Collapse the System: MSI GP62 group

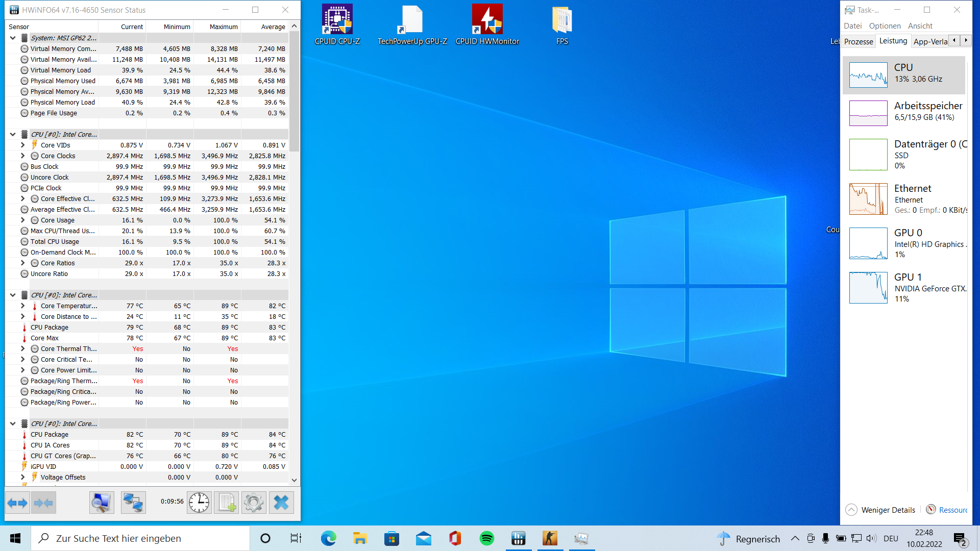tap(13, 38)
